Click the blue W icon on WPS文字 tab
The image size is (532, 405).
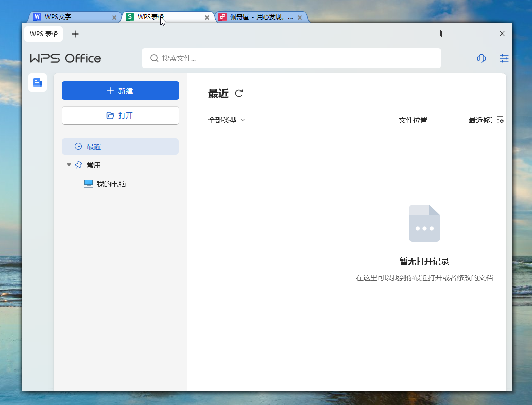coord(37,17)
